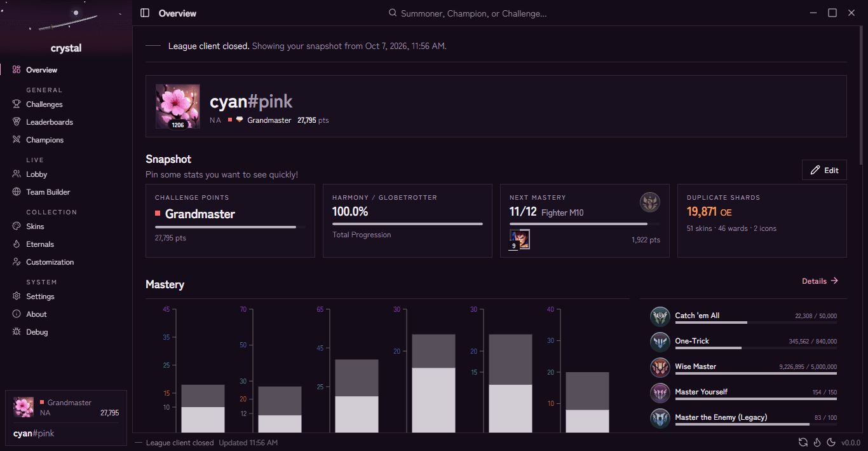Toggle the sidebar panel icon beside Overview
The width and height of the screenshot is (868, 451).
click(145, 13)
